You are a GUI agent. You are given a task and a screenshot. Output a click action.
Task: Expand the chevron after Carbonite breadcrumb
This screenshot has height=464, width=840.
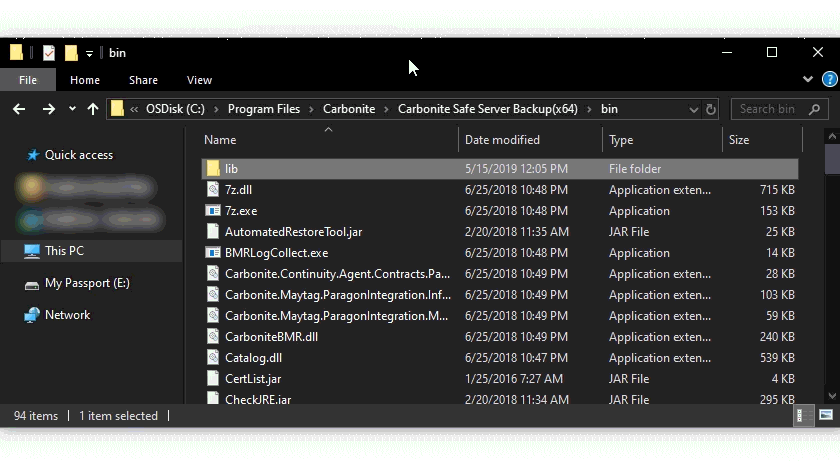tap(386, 109)
